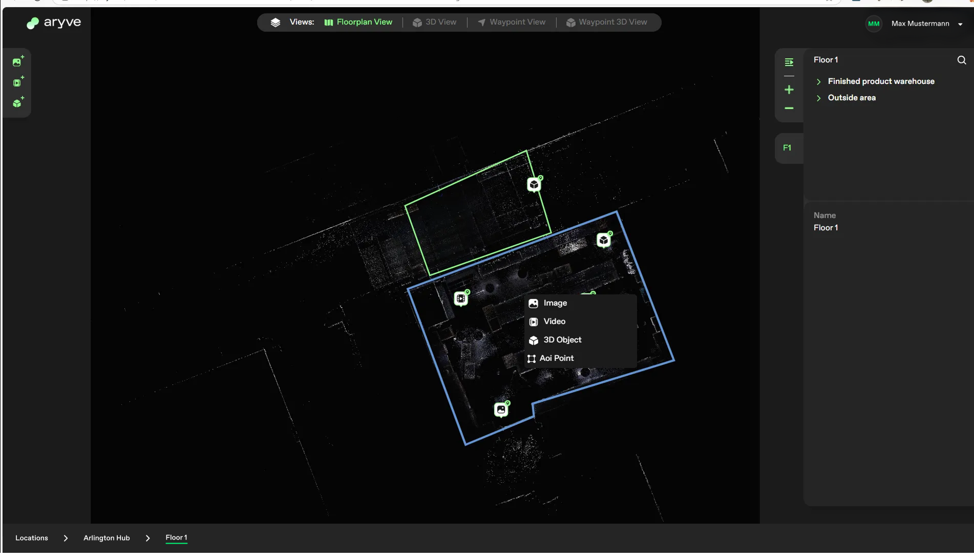The width and height of the screenshot is (974, 560).
Task: Choose Aoi Point from context menu
Action: click(x=556, y=358)
